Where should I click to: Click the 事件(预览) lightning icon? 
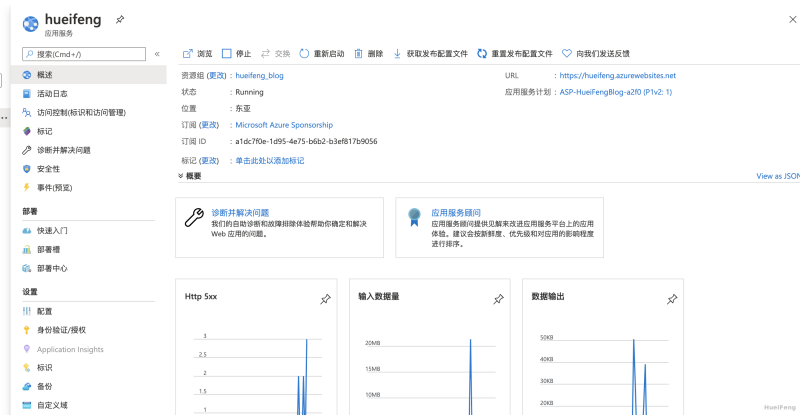[27, 187]
